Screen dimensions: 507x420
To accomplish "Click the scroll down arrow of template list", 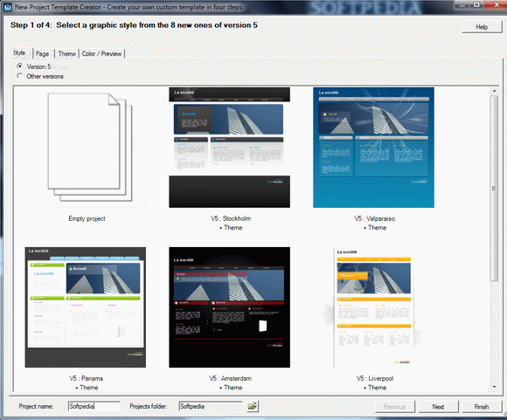I will [494, 387].
